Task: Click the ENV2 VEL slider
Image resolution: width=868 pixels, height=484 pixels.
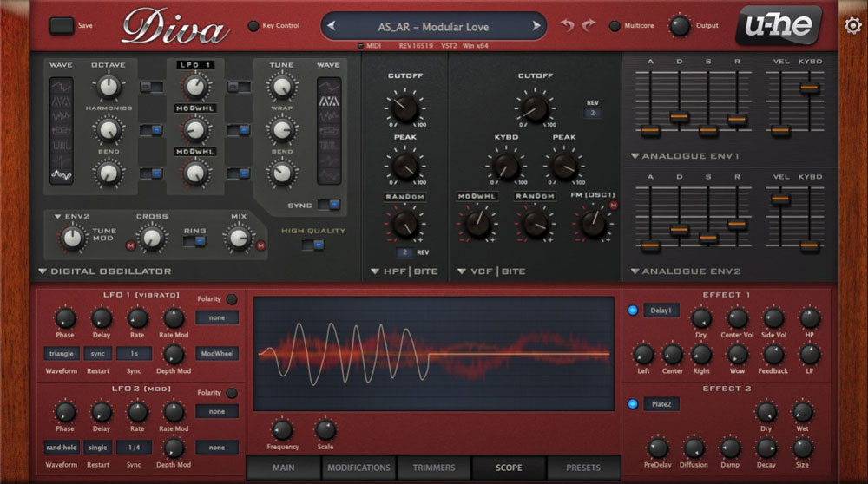Action: click(x=780, y=199)
